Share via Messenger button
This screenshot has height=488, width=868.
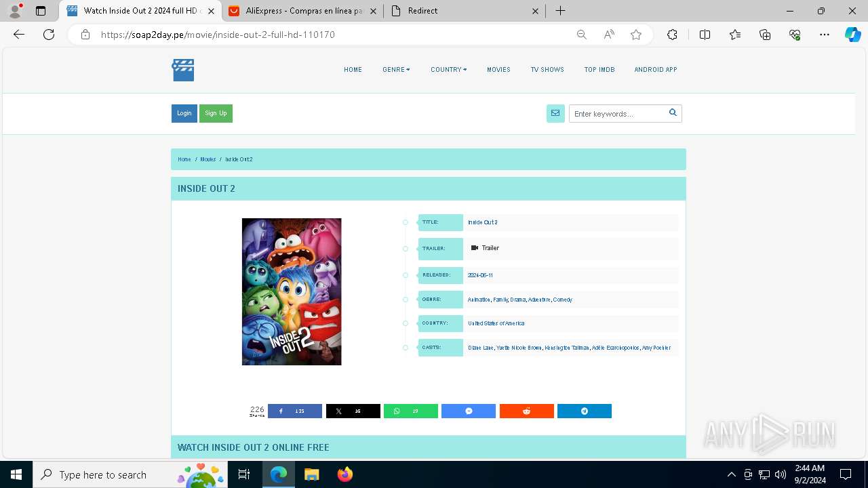click(x=469, y=411)
